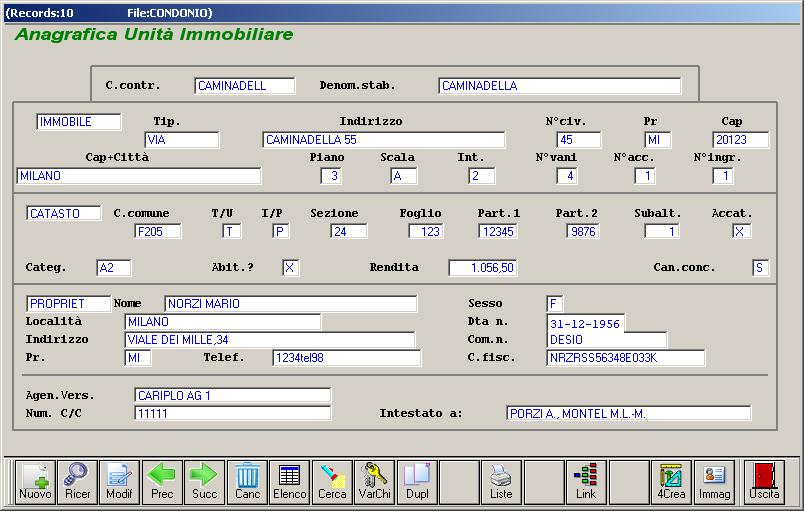Go to next record with Succ arrow

click(x=205, y=482)
